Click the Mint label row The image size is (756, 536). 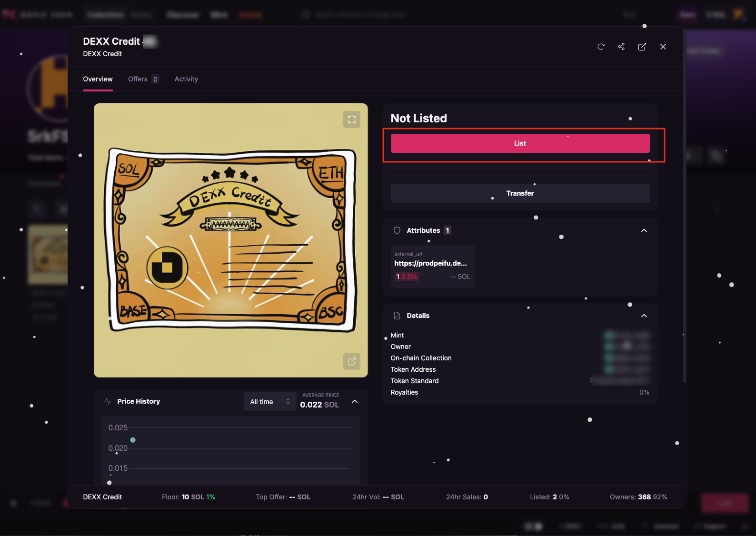[397, 335]
